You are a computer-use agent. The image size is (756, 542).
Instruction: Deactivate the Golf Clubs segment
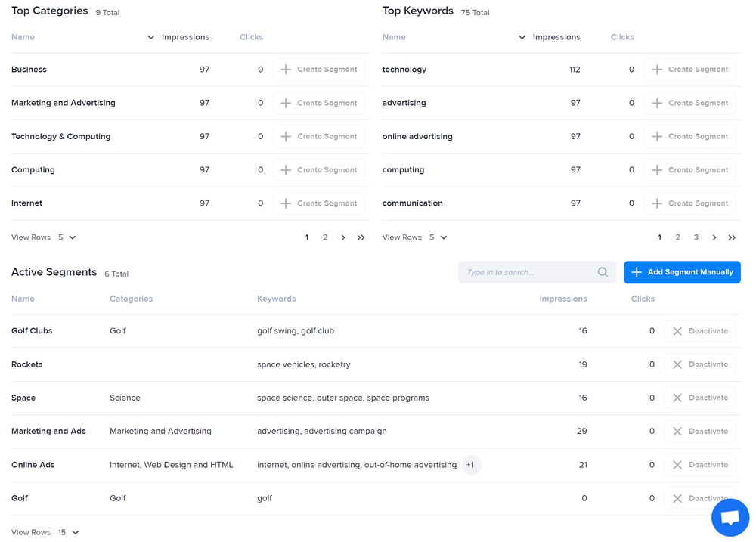click(700, 331)
